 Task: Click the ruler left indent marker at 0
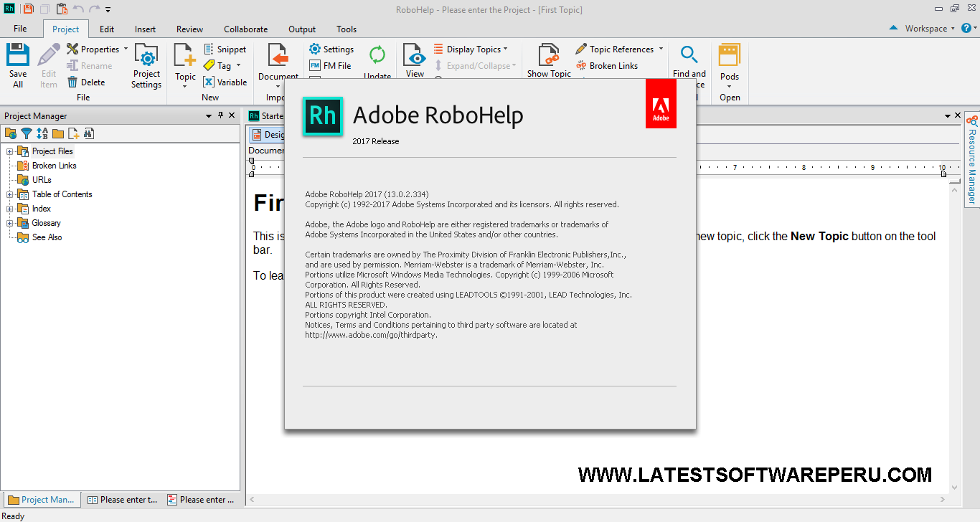tap(251, 173)
